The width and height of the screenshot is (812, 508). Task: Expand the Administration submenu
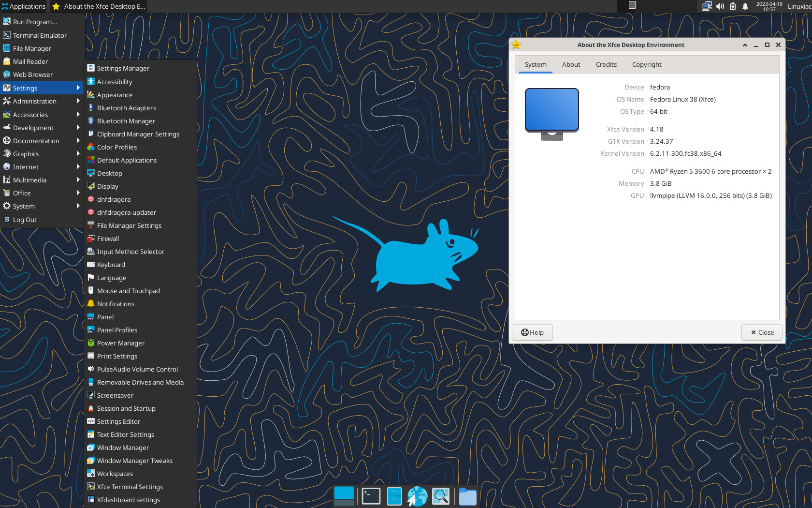[42, 101]
